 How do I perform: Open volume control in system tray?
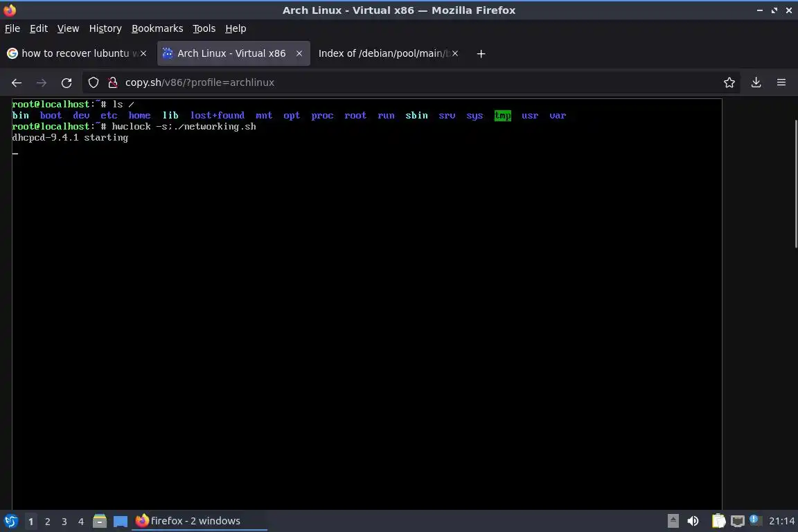tap(693, 521)
